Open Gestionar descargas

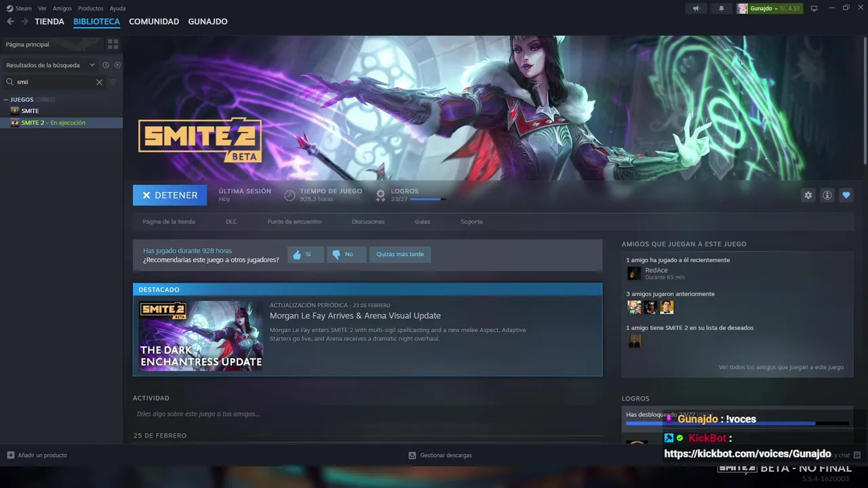click(440, 455)
